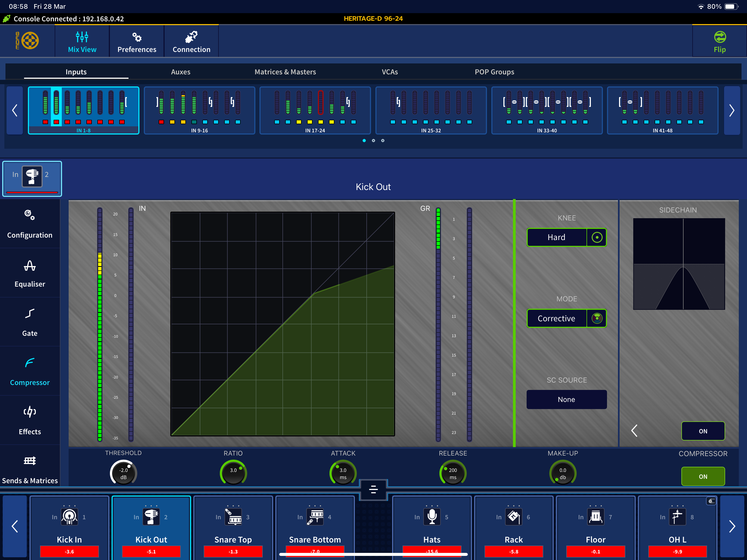The height and width of the screenshot is (560, 747).
Task: Check the battery status icon
Action: [731, 6]
